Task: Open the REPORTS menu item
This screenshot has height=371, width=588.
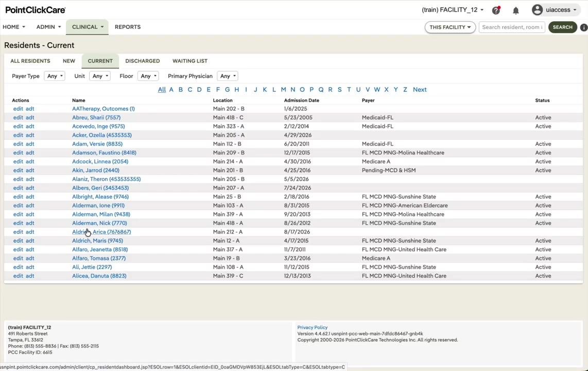Action: coord(128,27)
